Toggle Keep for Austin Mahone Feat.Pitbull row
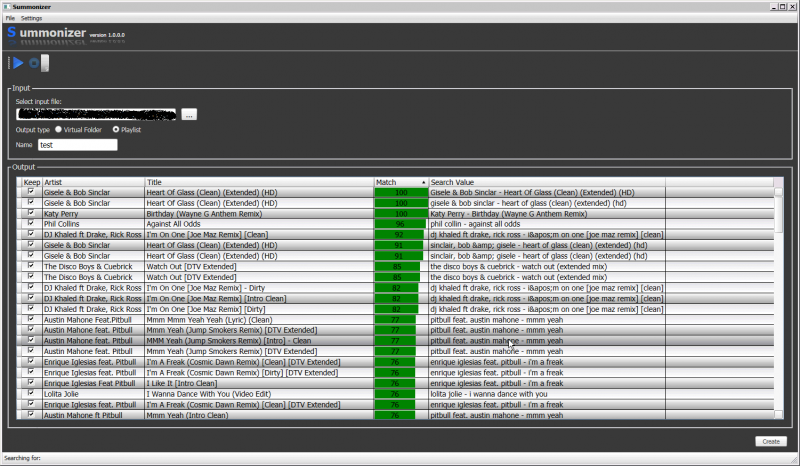Image resolution: width=800 pixels, height=466 pixels. click(x=31, y=319)
